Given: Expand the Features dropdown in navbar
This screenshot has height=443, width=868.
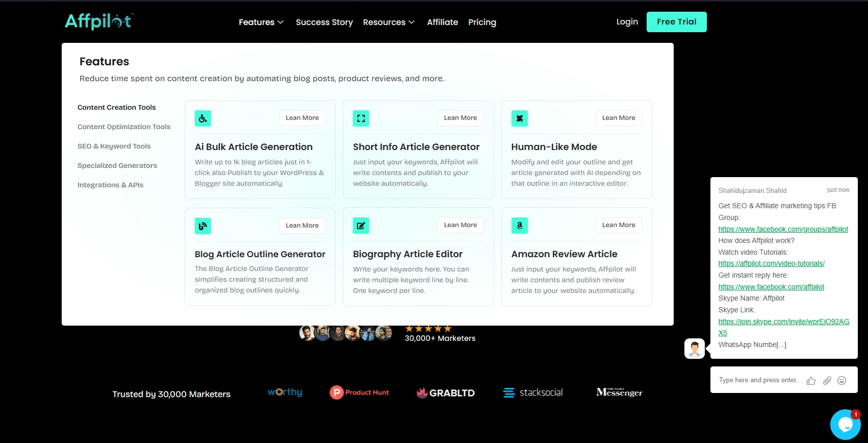Looking at the screenshot, I should coord(261,22).
